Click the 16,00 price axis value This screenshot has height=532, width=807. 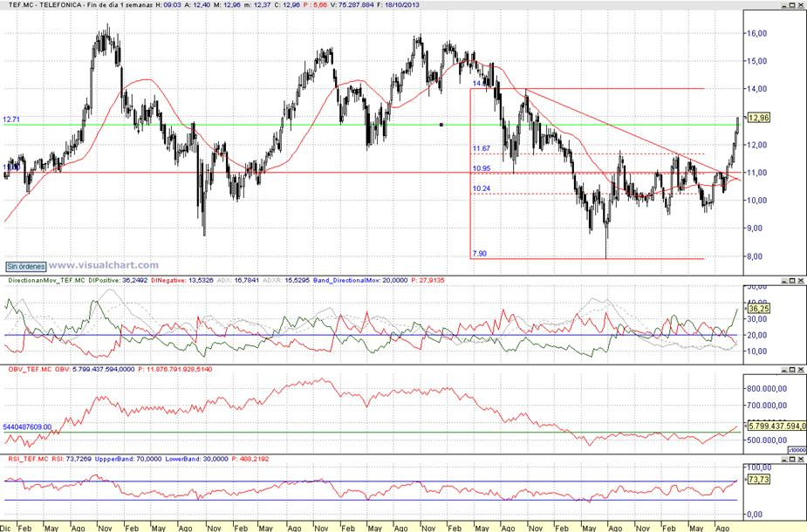pos(756,33)
